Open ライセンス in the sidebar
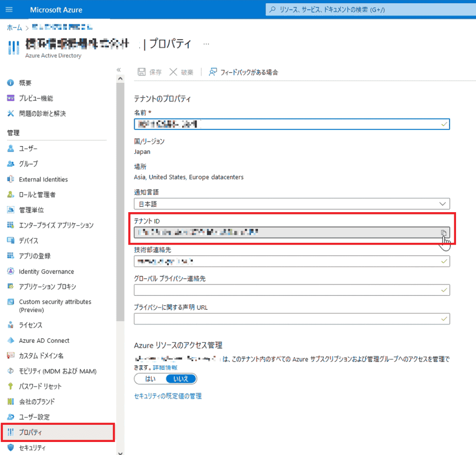 tap(31, 325)
